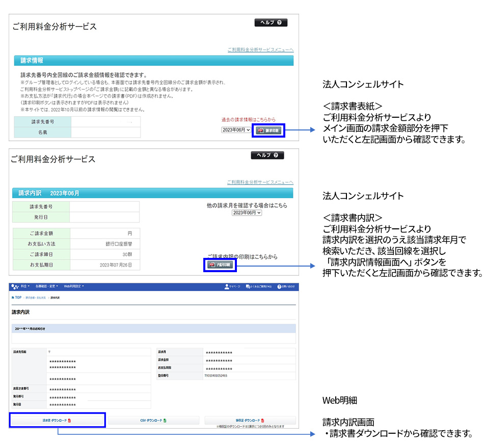Click 請求書ダウンロード button

[x=57, y=420]
